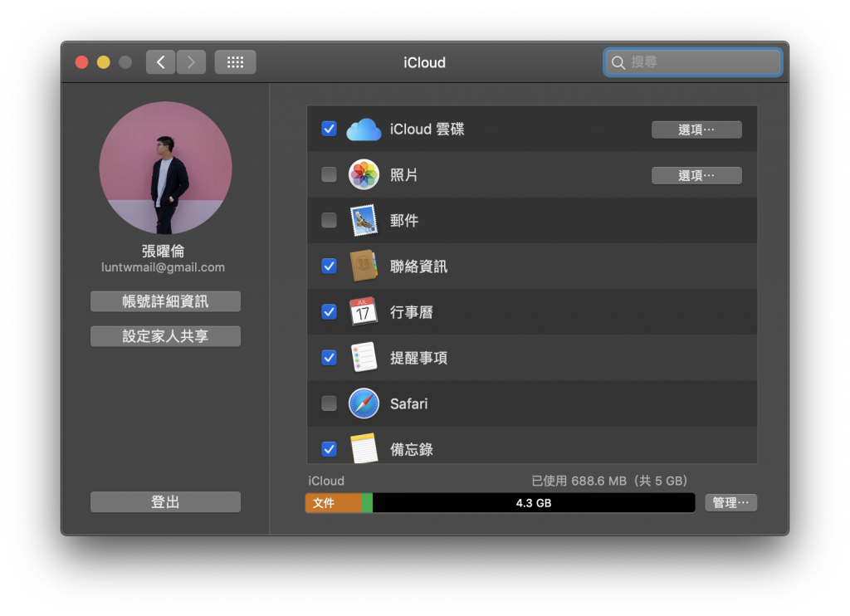Viewport: 850px width, 616px height.
Task: Click the magnifier icon in search
Action: pyautogui.click(x=618, y=62)
